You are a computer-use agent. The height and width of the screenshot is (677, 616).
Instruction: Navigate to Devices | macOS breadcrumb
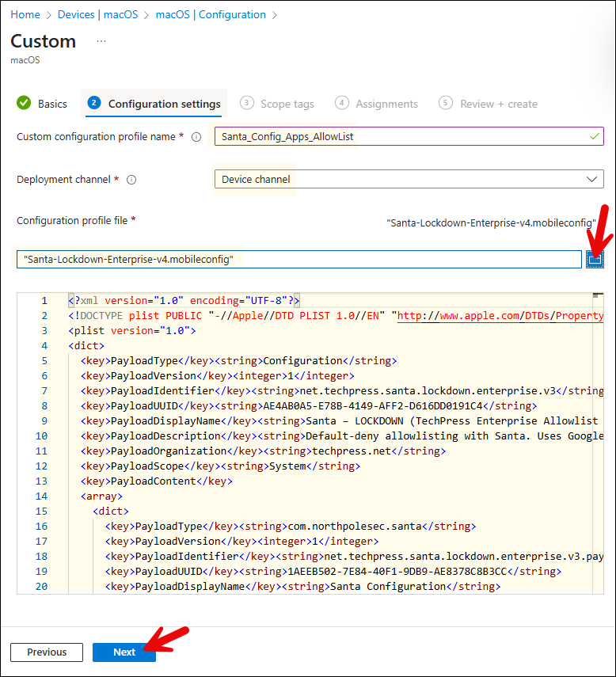tap(98, 15)
